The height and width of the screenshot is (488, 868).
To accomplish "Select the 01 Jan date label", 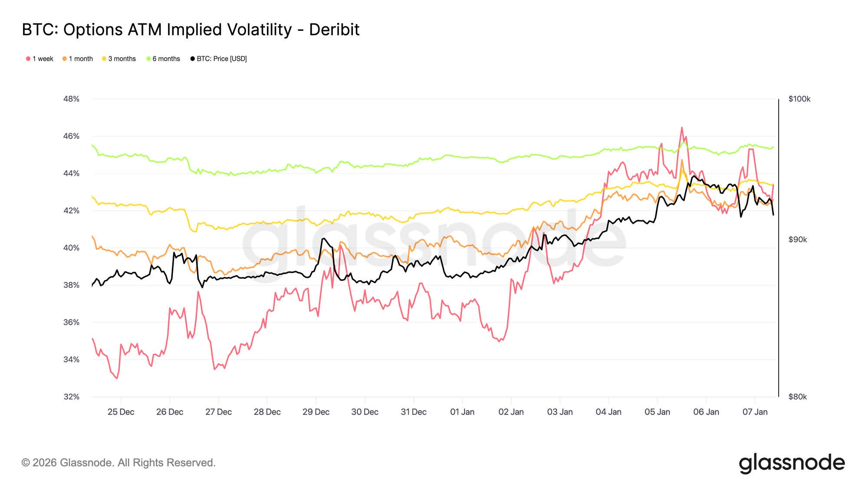I will [x=462, y=412].
